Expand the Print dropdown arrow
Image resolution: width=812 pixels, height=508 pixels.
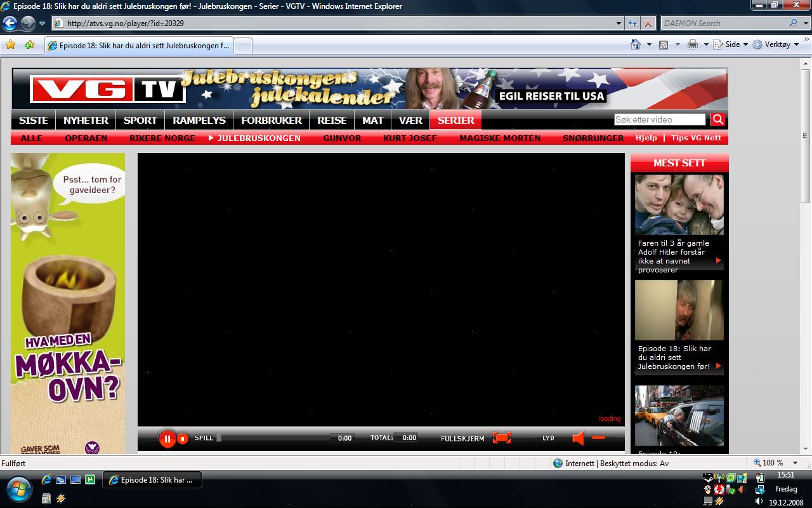pos(706,44)
